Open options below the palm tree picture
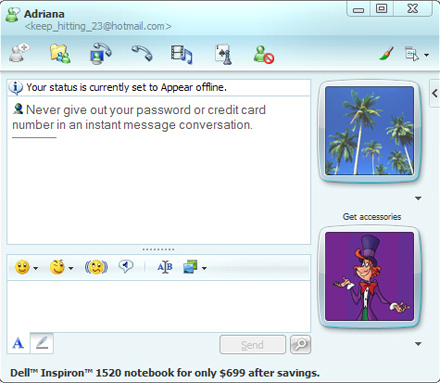The width and height of the screenshot is (440, 383). coord(418,198)
